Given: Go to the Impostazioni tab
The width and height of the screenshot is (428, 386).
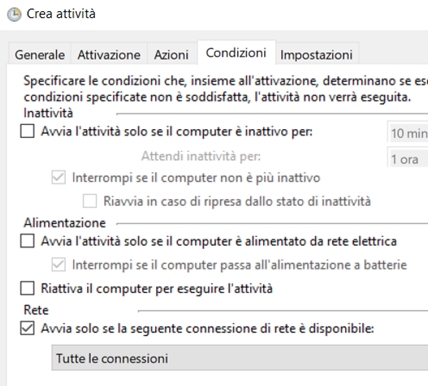Looking at the screenshot, I should click(316, 55).
